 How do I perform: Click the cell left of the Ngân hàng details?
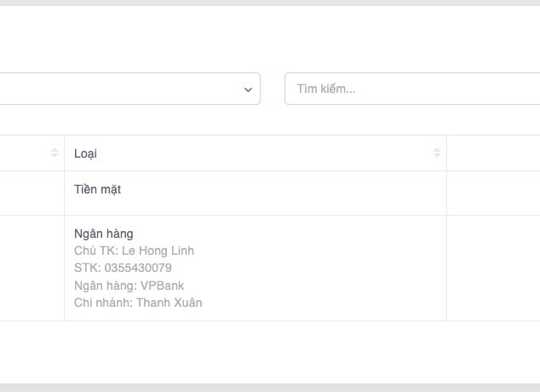click(32, 268)
